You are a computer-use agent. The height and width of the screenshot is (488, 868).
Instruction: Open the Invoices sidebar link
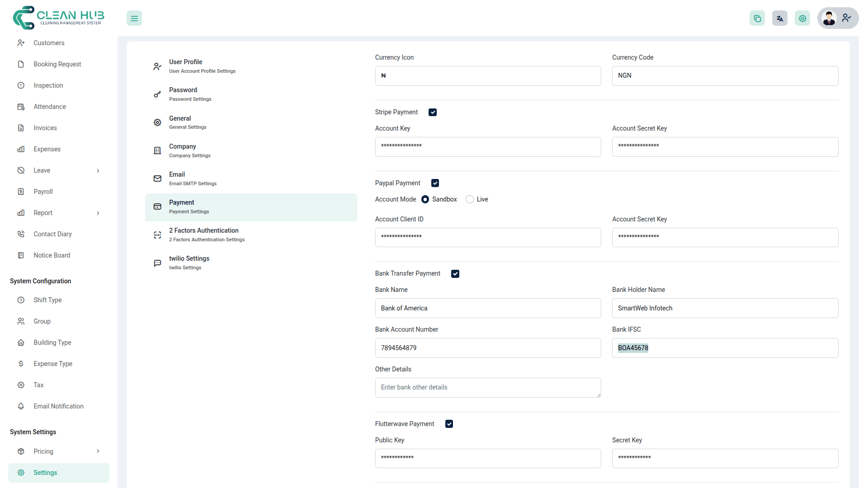(45, 128)
